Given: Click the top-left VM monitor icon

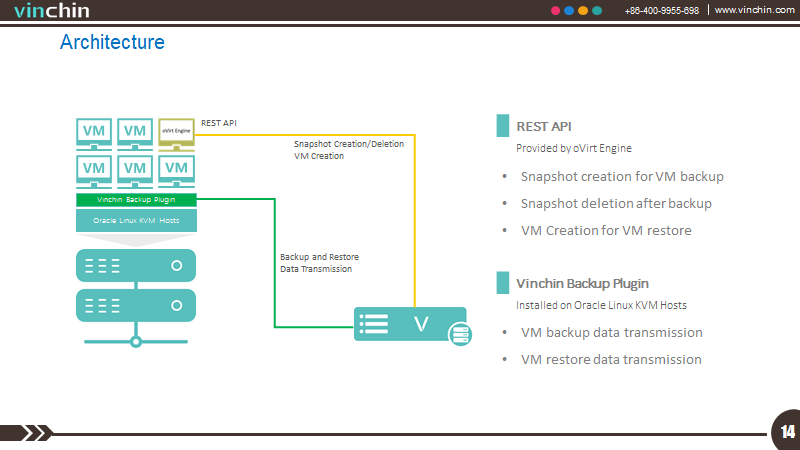Looking at the screenshot, I should tap(94, 134).
